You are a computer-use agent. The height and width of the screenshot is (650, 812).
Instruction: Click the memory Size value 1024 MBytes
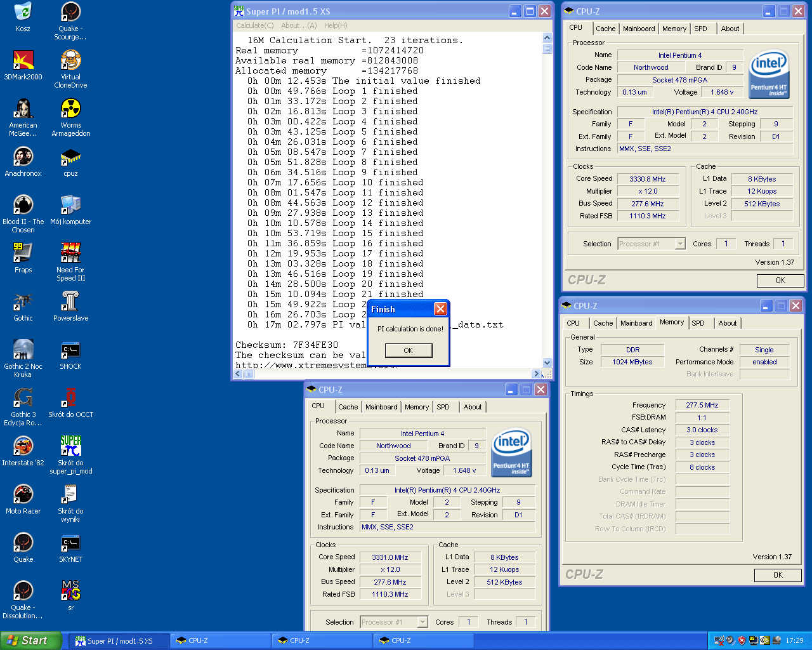pos(632,362)
